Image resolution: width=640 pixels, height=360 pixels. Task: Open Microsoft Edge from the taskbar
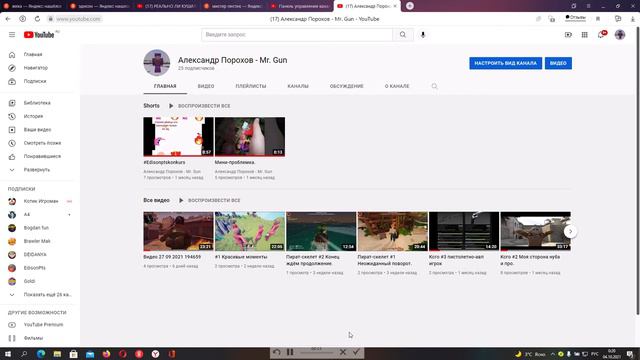tap(41, 354)
